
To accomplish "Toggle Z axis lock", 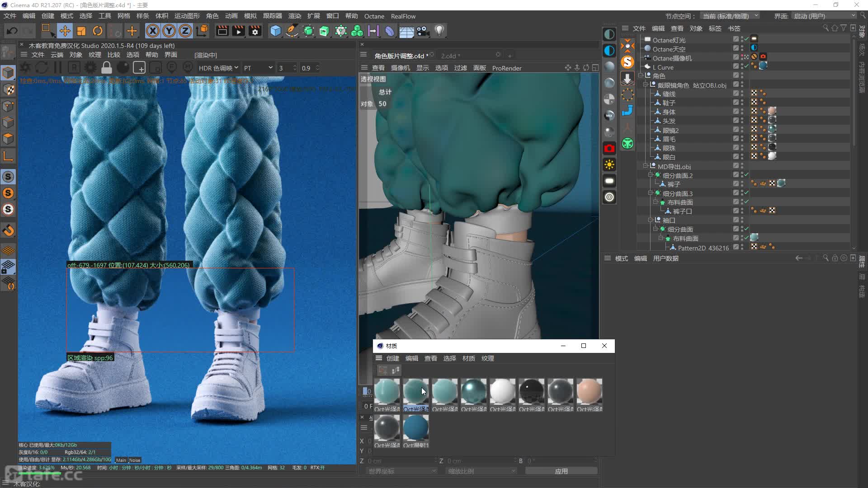I will coord(185,31).
